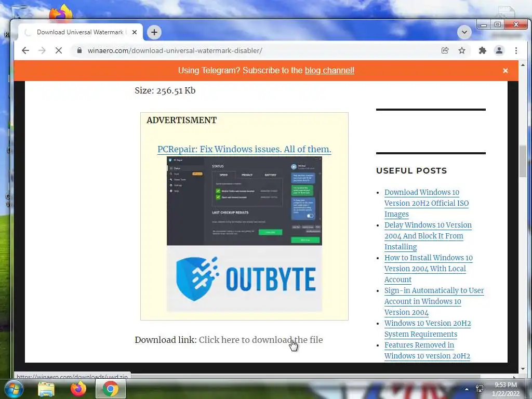Click the USEFUL POSTS heading

[x=411, y=170]
